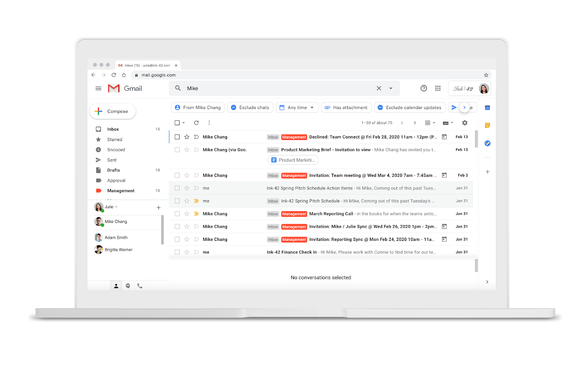Open the Google Calendar side panel
This screenshot has width=588, height=376.
[x=487, y=108]
